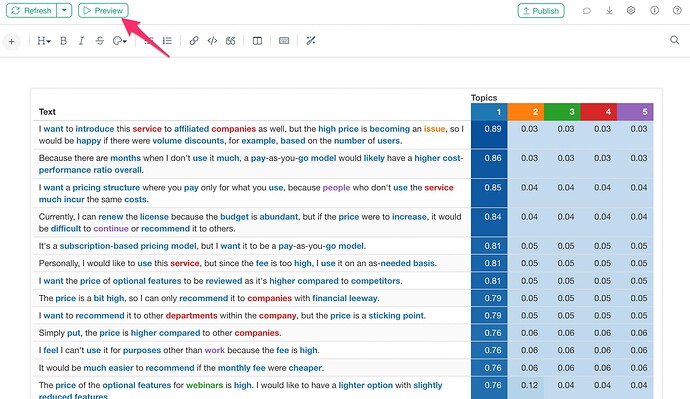Viewport: 690px width, 399px height.
Task: Select the orange Topic 2 column header
Action: [x=526, y=112]
